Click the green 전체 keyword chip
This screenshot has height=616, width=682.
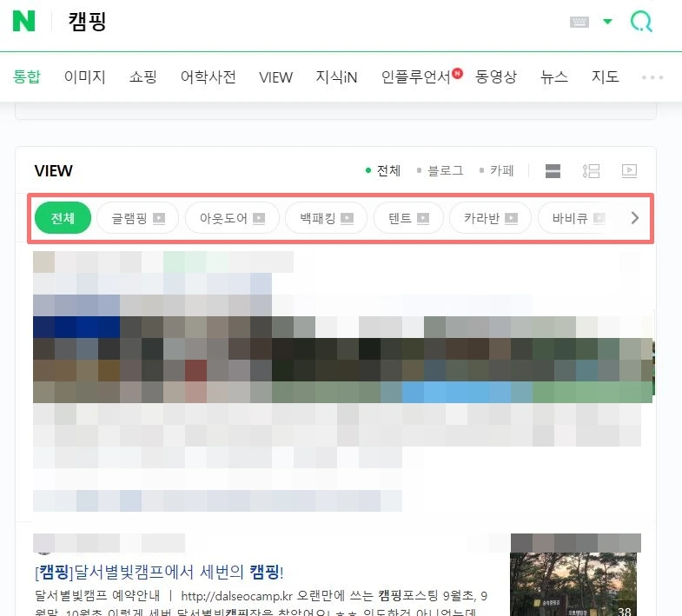63,218
